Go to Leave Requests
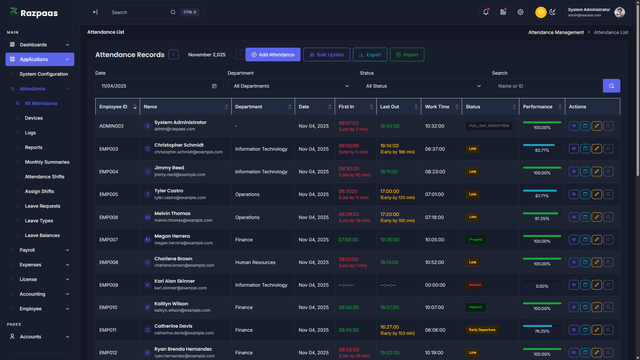The image size is (640, 360). (42, 207)
